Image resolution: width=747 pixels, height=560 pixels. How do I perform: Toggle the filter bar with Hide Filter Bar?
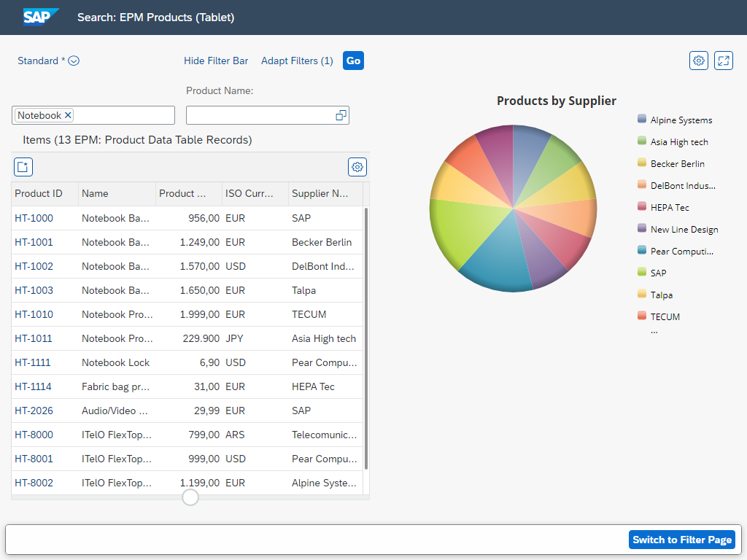tap(216, 61)
